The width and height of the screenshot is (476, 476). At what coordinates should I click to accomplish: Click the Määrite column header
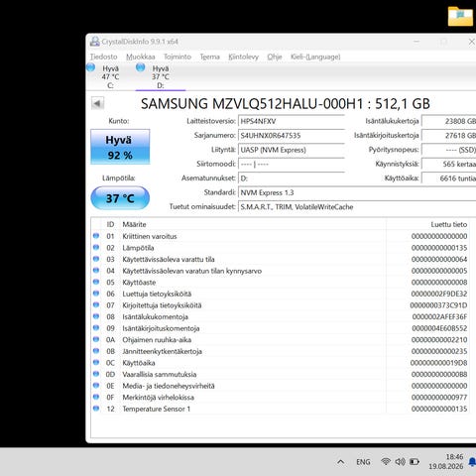[253, 224]
